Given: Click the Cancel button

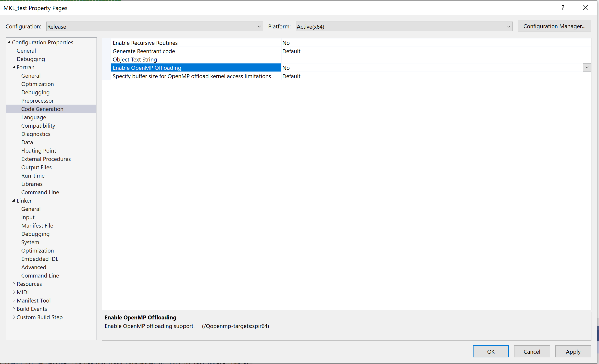Looking at the screenshot, I should pos(531,351).
